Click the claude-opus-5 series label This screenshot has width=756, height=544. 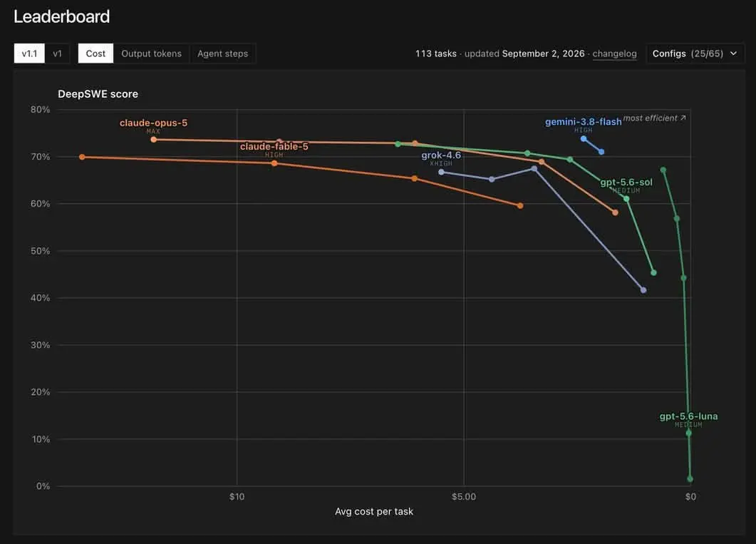(153, 123)
